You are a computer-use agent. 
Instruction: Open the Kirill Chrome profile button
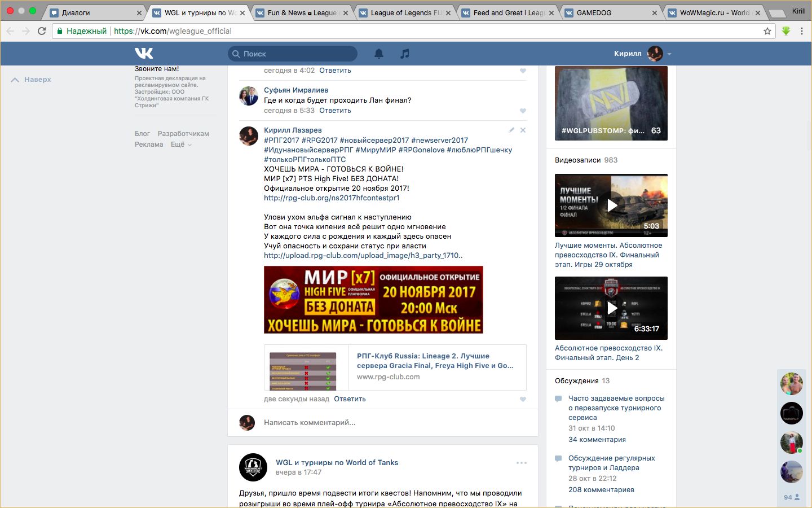[798, 11]
